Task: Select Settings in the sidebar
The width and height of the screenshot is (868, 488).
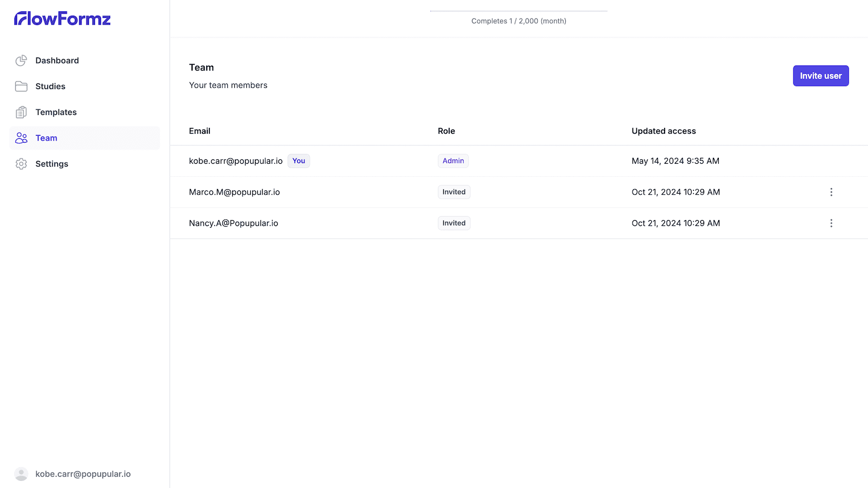Action: (52, 164)
